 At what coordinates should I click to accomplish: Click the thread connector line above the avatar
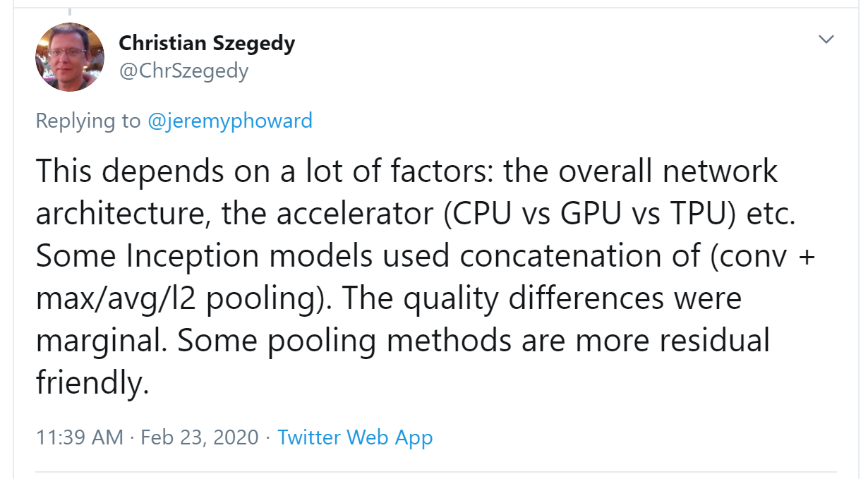[x=70, y=12]
